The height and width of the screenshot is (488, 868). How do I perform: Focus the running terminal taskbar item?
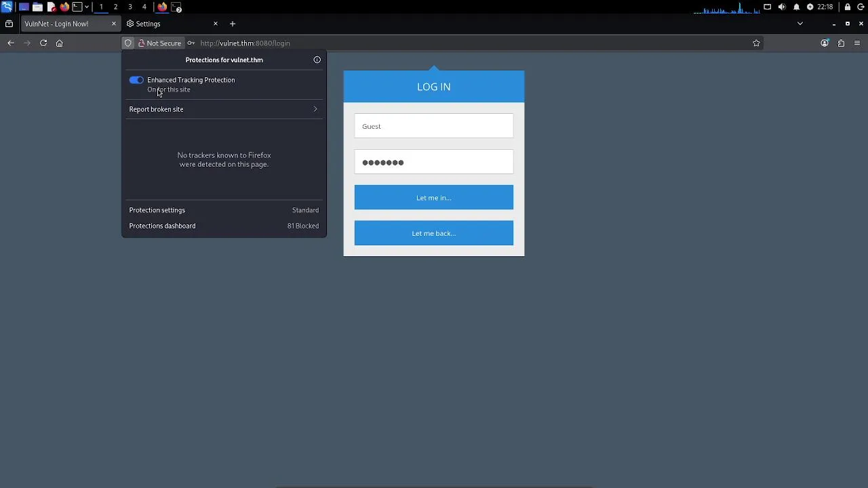pos(176,7)
